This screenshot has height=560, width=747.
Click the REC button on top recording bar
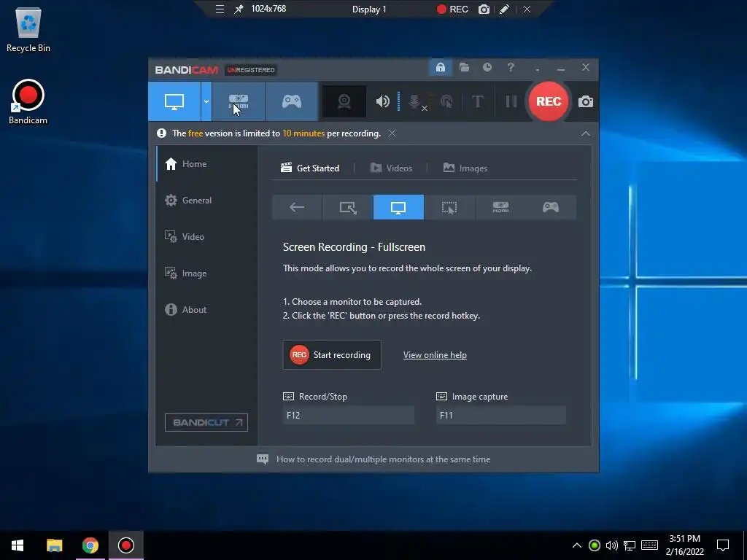452,9
